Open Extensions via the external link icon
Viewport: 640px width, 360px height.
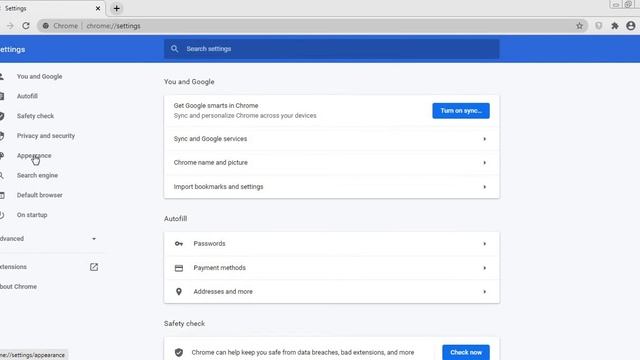tap(94, 267)
